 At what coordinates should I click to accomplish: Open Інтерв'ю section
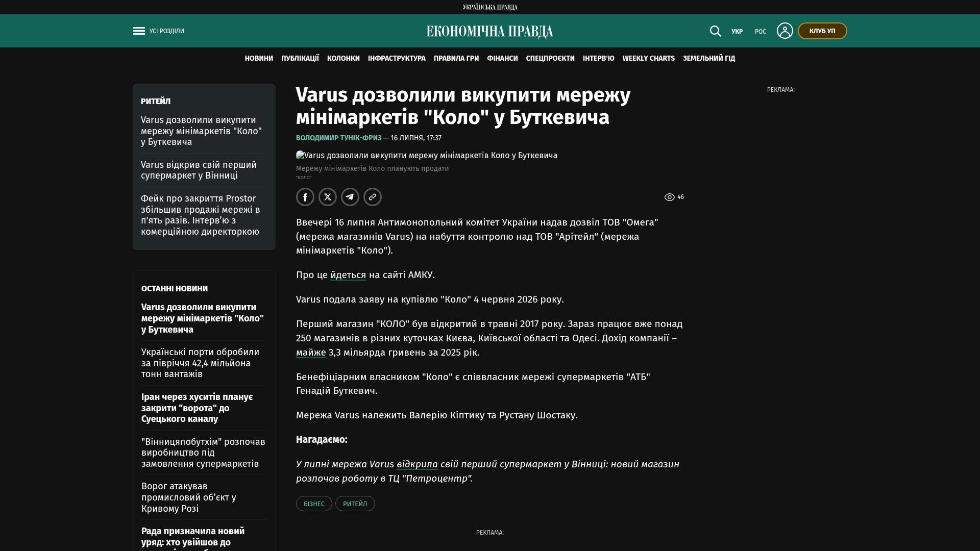tap(599, 59)
